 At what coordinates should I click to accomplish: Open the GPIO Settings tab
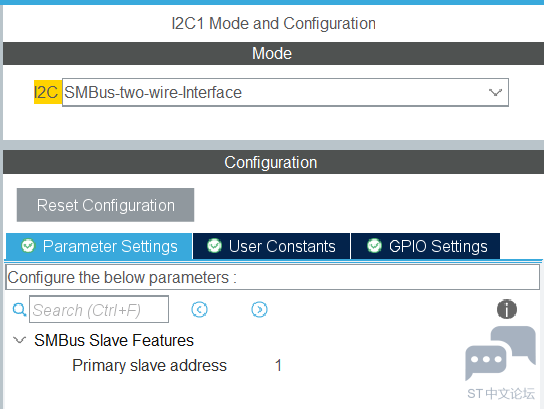(425, 246)
